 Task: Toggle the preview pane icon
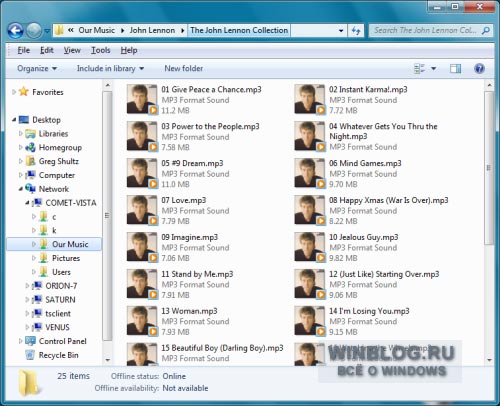pos(455,69)
